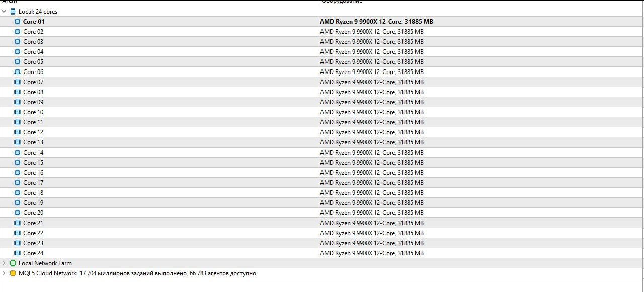Click the Core 14 agent icon
Screen dimensions: 644x292
(18, 152)
